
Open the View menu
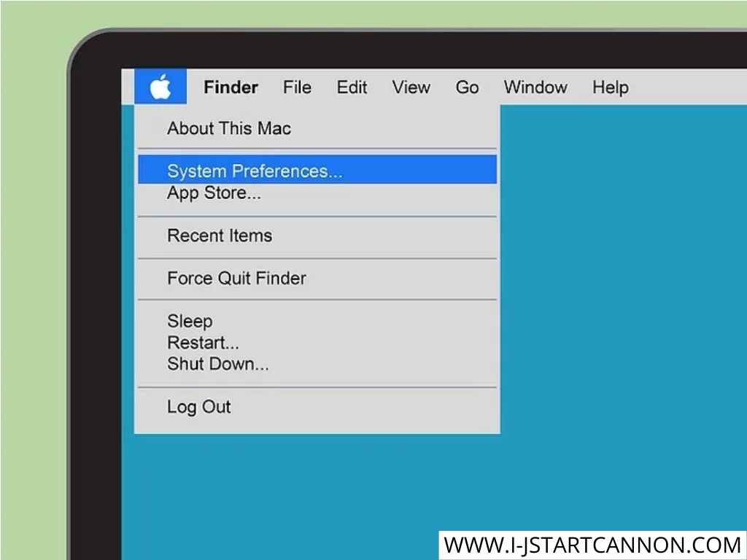click(411, 87)
